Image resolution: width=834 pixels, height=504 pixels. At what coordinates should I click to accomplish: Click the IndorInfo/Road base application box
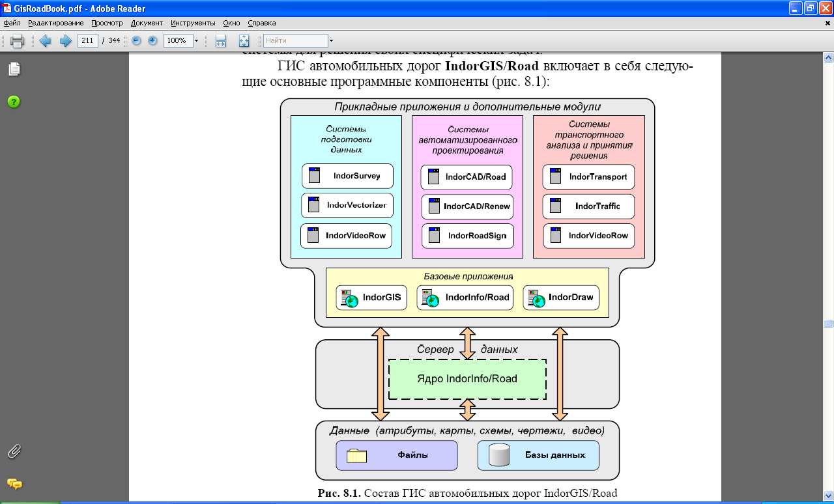465,298
